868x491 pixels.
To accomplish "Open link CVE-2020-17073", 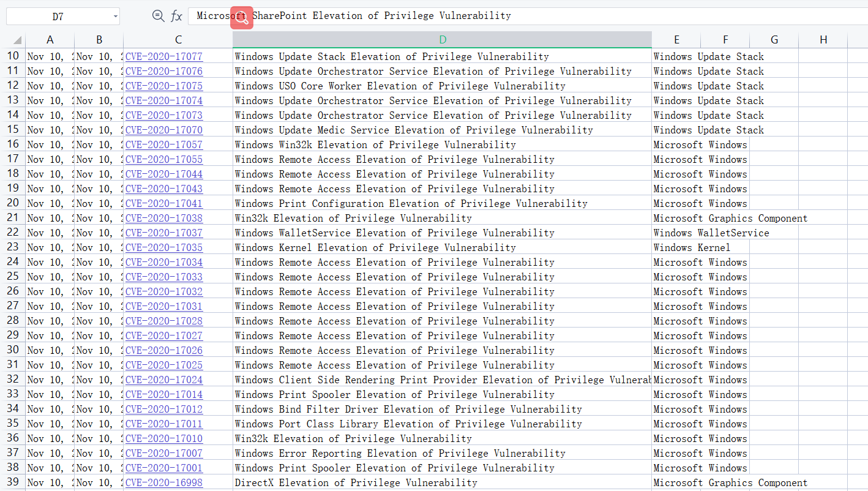I will tap(164, 115).
